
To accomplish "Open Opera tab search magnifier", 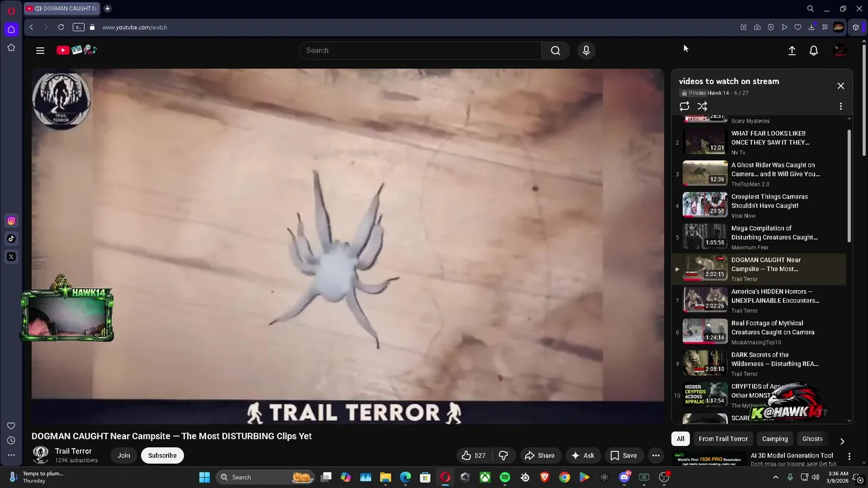I will click(x=810, y=9).
